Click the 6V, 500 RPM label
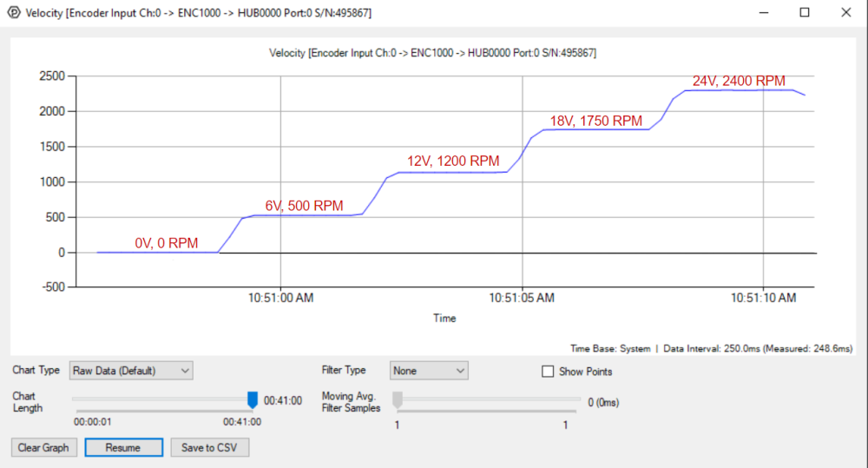 click(x=304, y=206)
